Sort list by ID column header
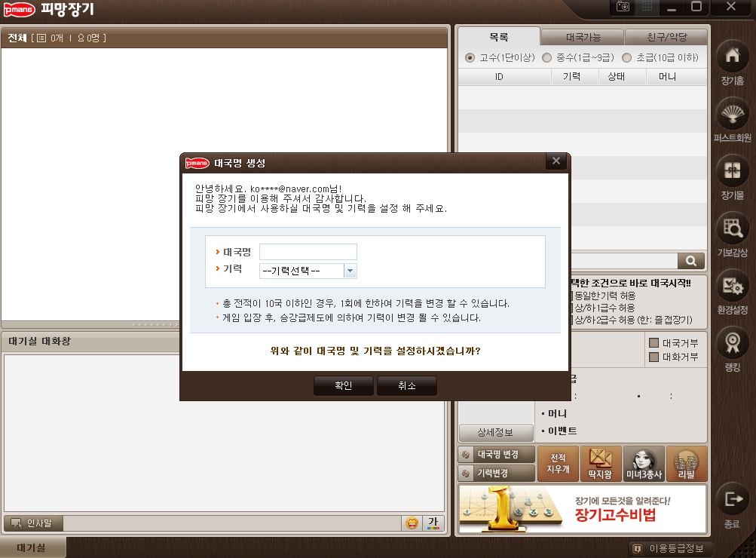Image resolution: width=756 pixels, height=558 pixels. (504, 77)
